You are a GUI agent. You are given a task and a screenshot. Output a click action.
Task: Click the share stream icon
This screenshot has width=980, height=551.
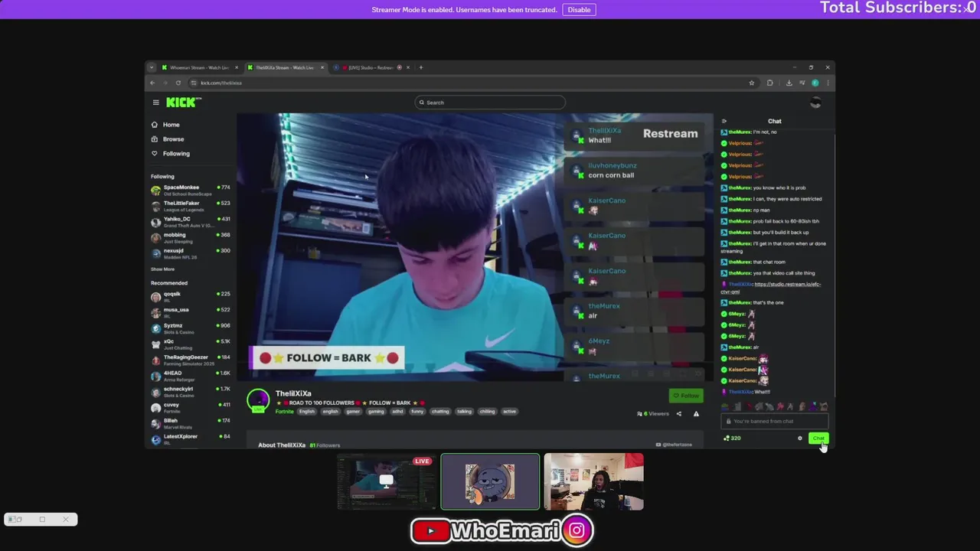click(x=678, y=414)
